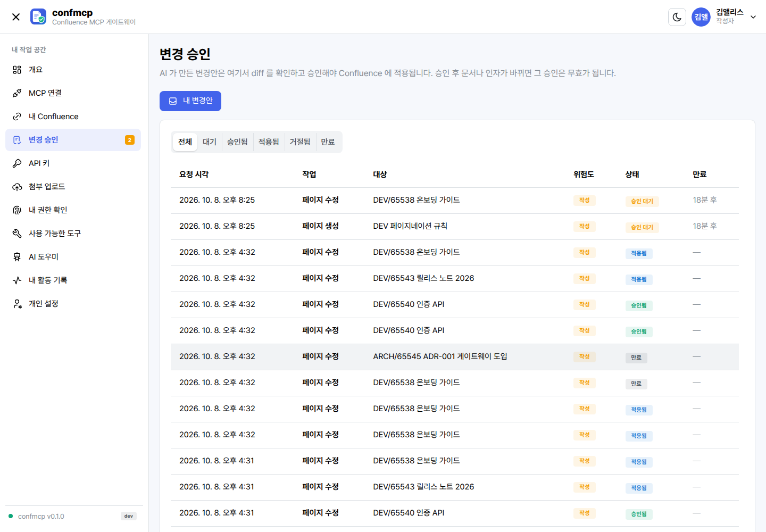The image size is (766, 532).
Task: Switch to the 대기 tab
Action: point(210,142)
